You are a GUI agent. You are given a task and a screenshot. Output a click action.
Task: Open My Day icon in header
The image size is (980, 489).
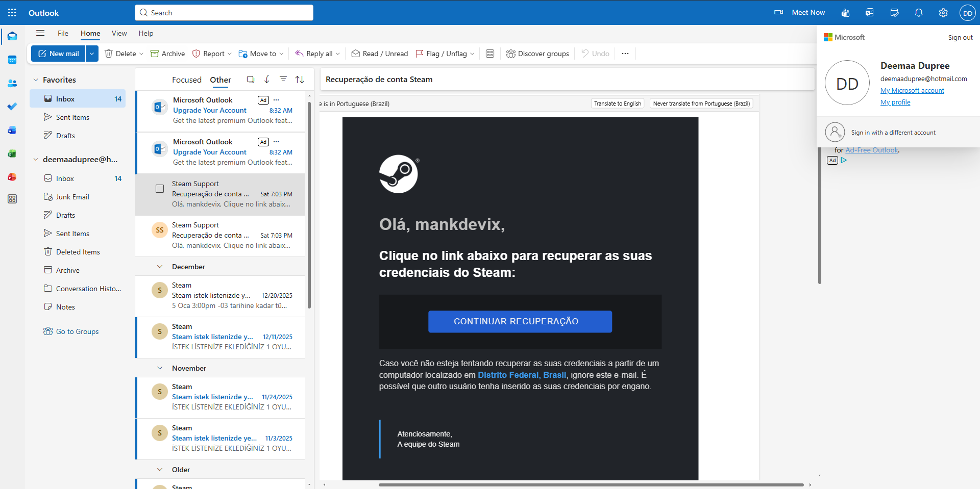click(x=894, y=13)
